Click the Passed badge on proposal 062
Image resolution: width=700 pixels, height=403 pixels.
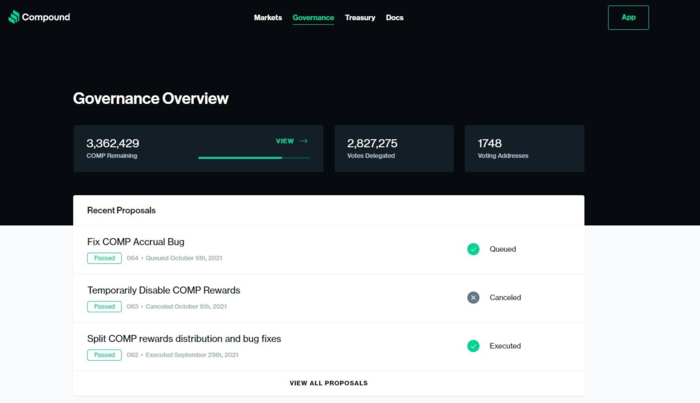tap(104, 355)
